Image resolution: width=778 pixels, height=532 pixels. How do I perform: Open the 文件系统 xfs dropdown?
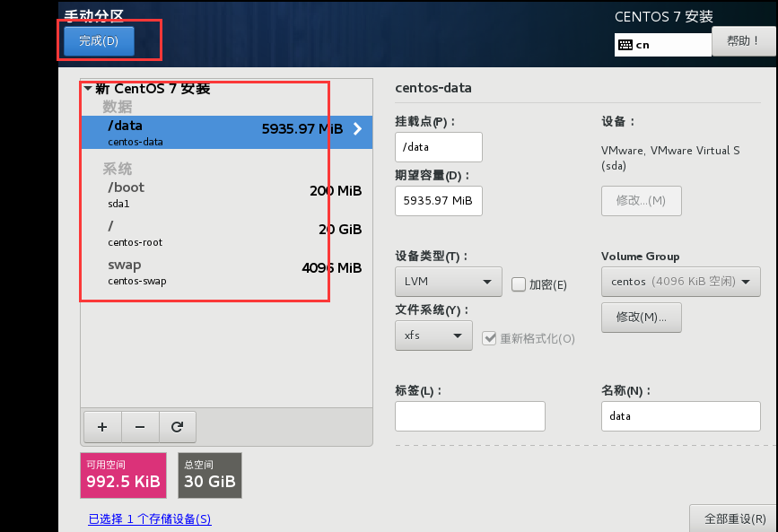pyautogui.click(x=433, y=336)
